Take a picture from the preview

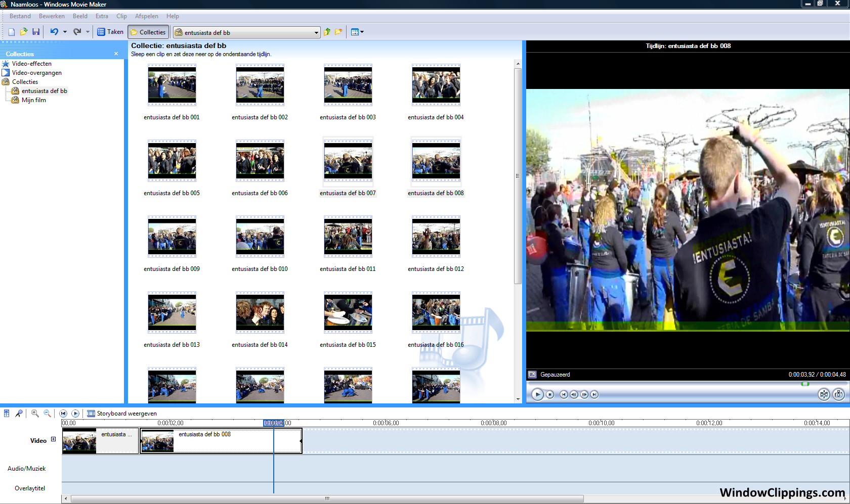(838, 394)
